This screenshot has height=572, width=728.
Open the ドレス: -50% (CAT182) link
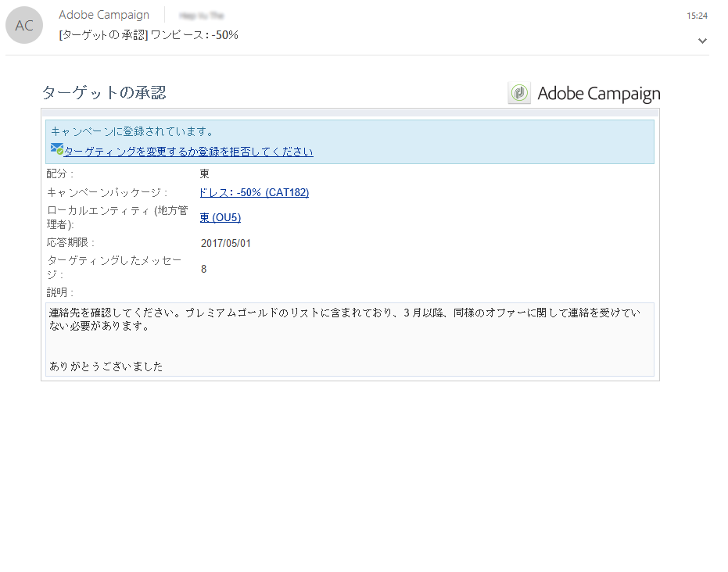(254, 192)
